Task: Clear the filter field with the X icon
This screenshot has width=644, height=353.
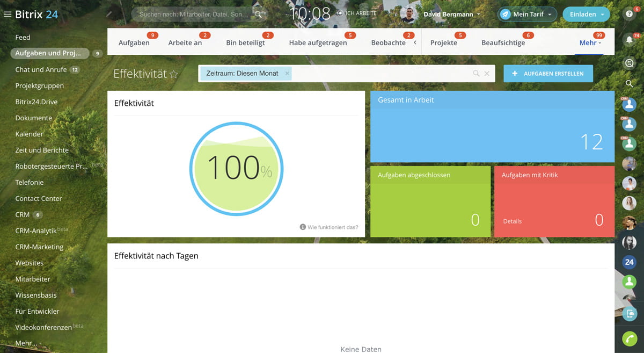Action: [x=487, y=74]
